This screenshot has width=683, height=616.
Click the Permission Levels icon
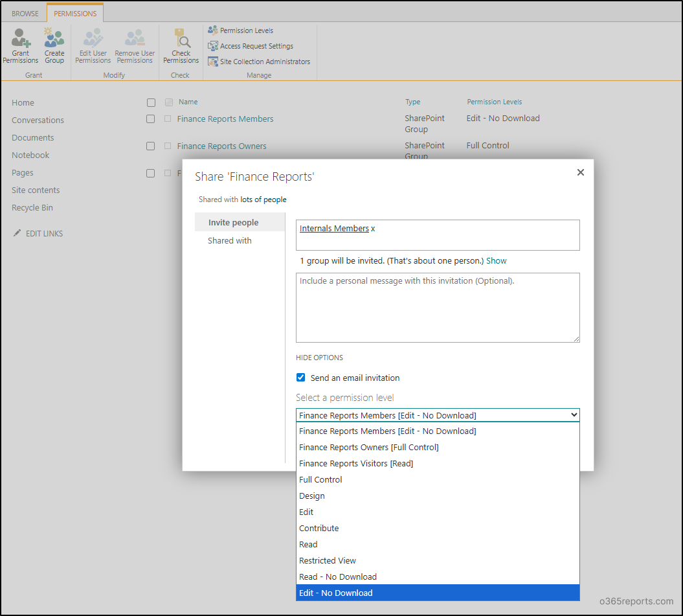point(214,30)
